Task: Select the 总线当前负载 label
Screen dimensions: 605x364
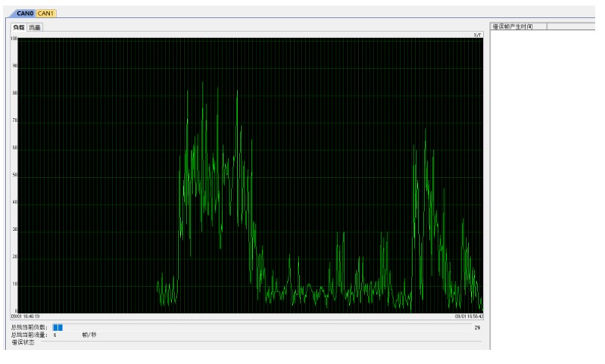Action: click(29, 327)
